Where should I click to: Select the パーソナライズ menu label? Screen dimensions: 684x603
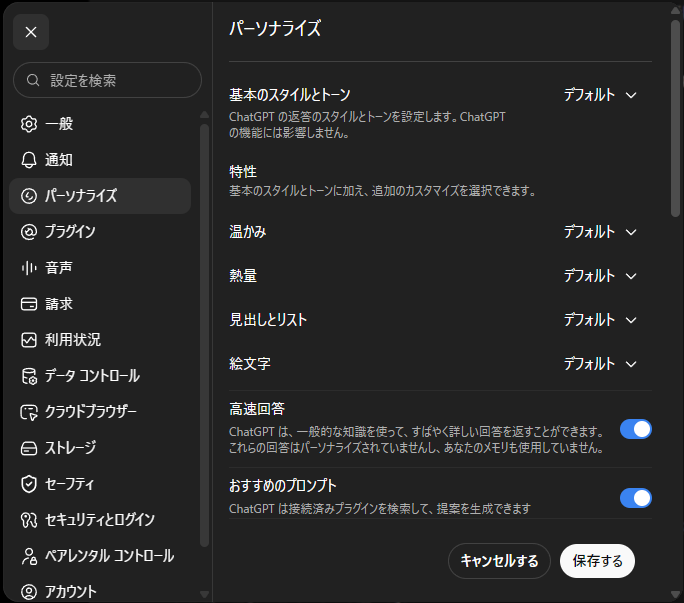tap(81, 196)
